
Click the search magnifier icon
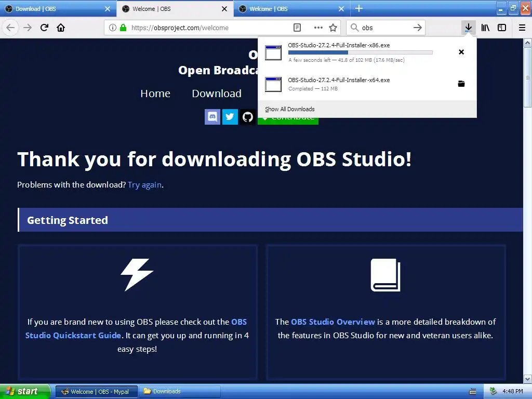click(x=354, y=28)
